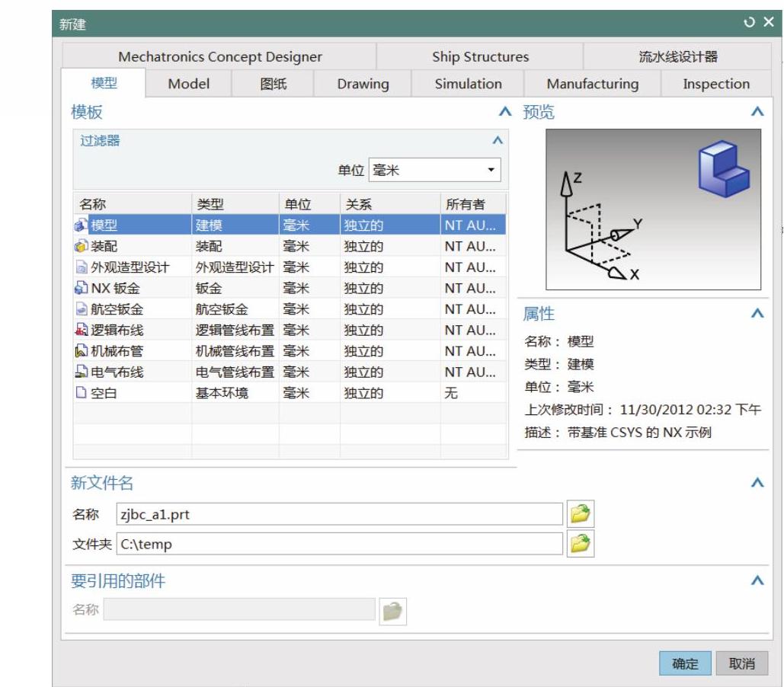Open file browser beside the zjbc_a1.prt name field
The height and width of the screenshot is (687, 784).
click(580, 513)
